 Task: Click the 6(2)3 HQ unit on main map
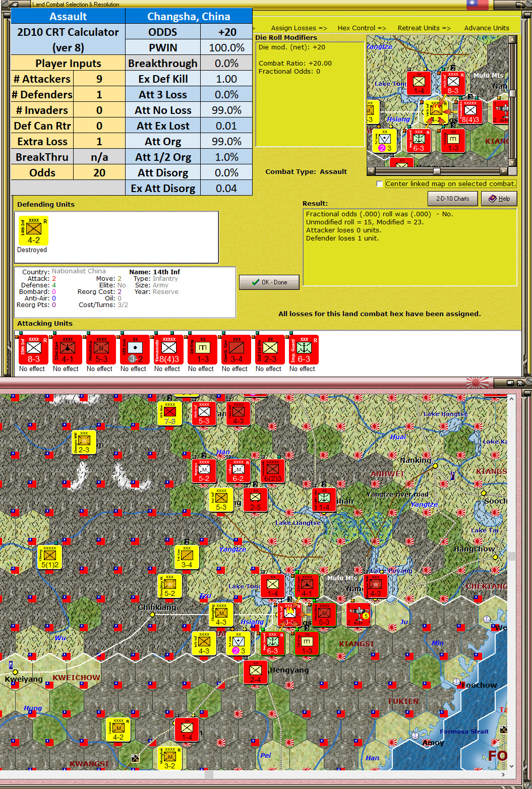pos(272,471)
